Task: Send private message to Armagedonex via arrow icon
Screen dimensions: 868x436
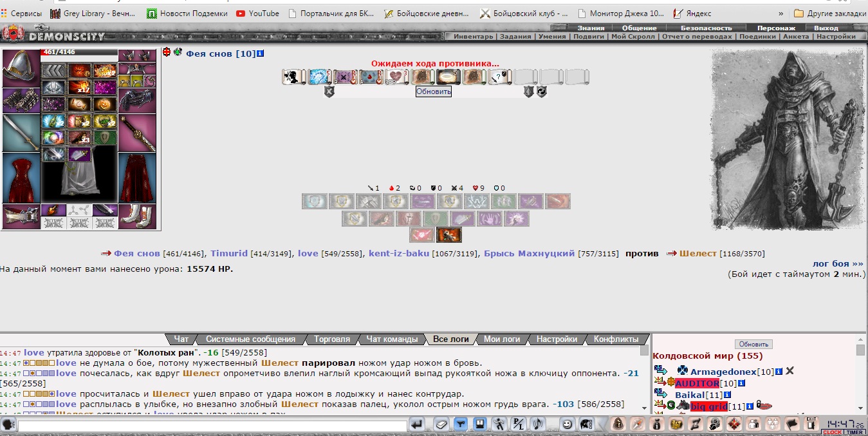Action: coord(661,371)
